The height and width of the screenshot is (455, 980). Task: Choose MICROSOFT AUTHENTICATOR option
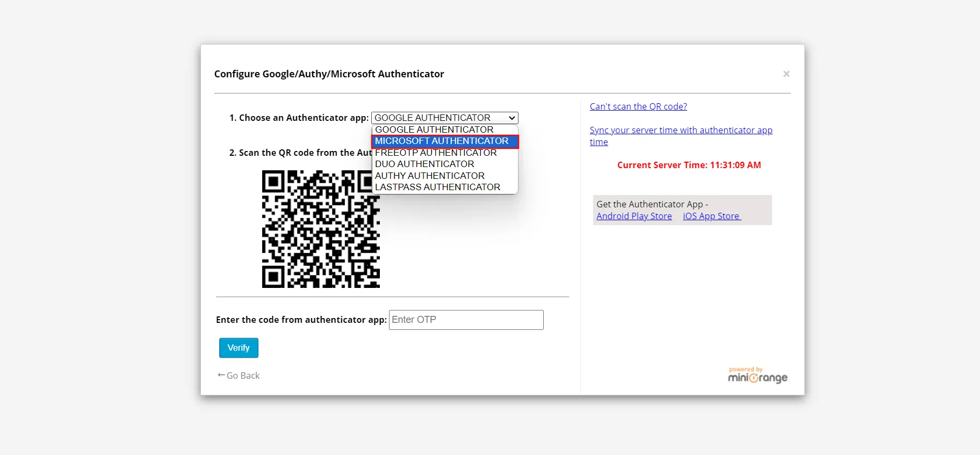pyautogui.click(x=445, y=141)
